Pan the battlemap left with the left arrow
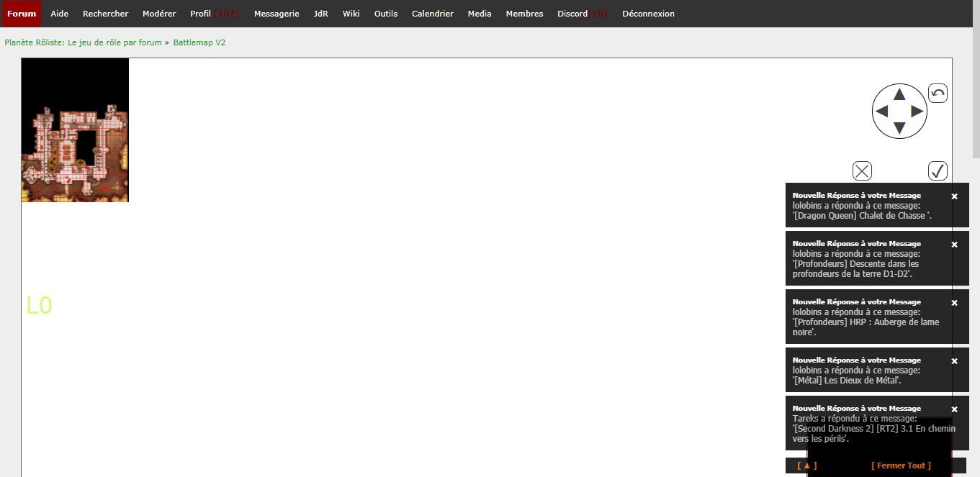Viewport: 980px width, 477px height. tap(881, 112)
